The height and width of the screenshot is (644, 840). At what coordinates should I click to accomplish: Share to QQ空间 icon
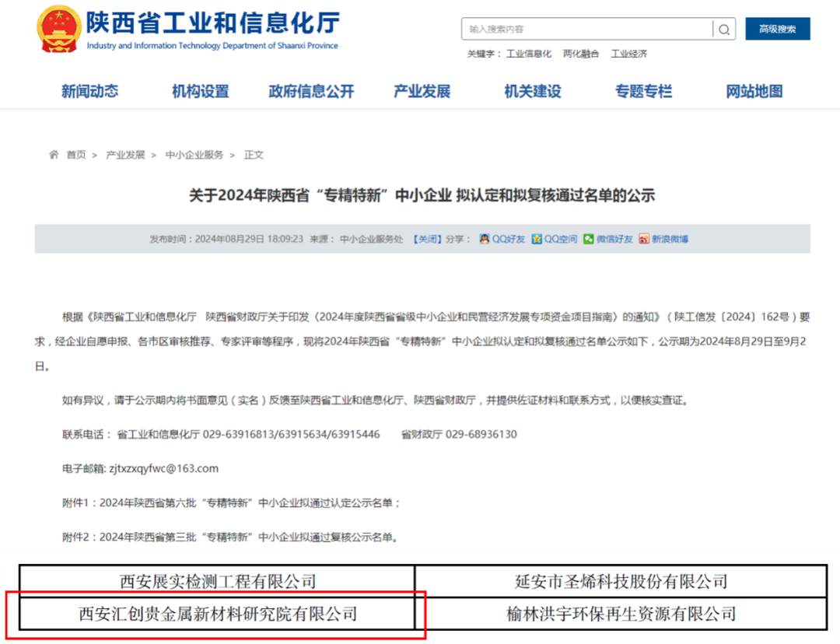click(537, 239)
